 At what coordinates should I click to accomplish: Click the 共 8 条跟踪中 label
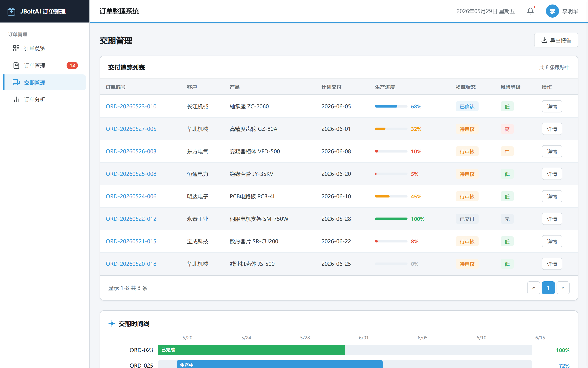[554, 67]
